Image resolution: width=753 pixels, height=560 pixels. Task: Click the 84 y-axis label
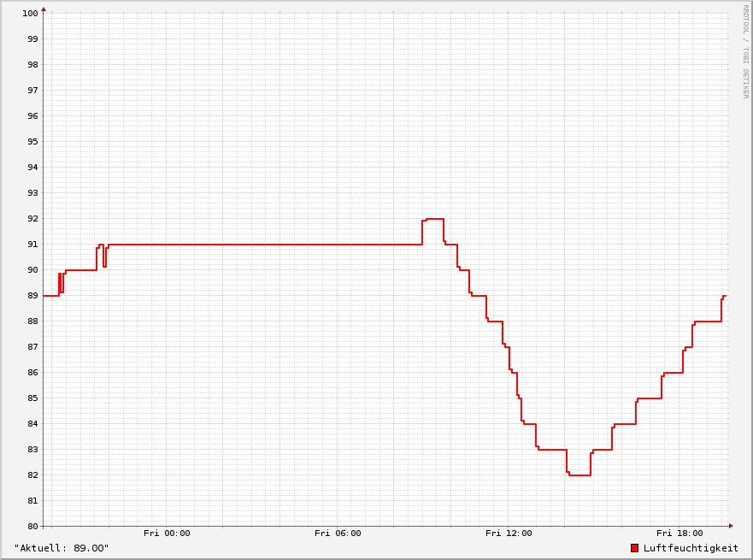[32, 423]
